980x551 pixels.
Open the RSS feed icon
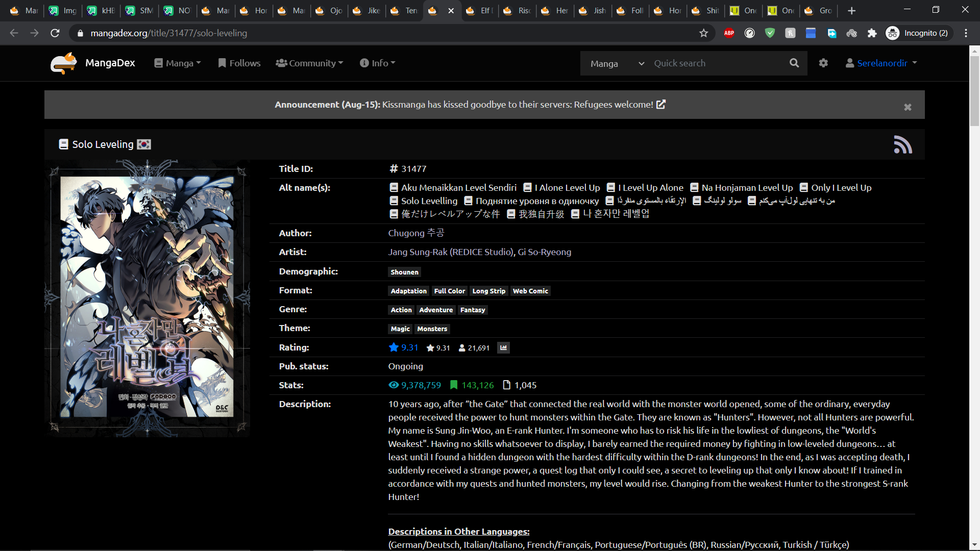point(902,144)
